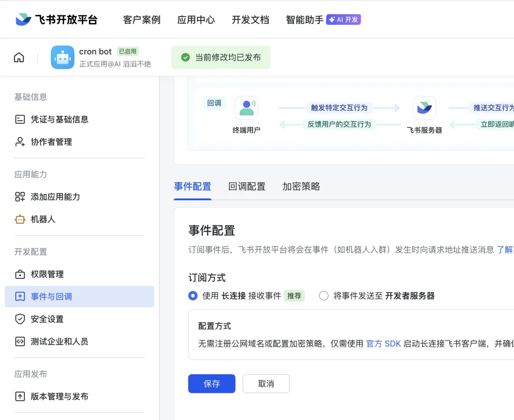
Task: Open 事件与回调 sidebar item
Action: pyautogui.click(x=79, y=296)
